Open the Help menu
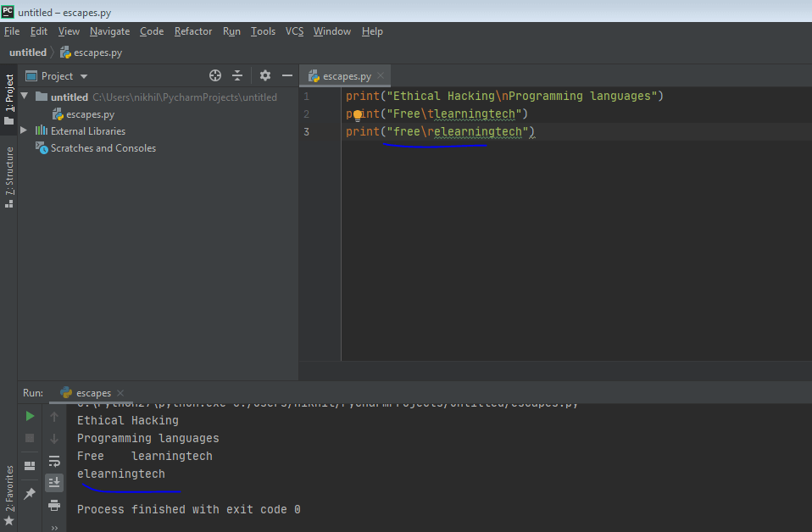This screenshot has height=532, width=812. tap(372, 31)
